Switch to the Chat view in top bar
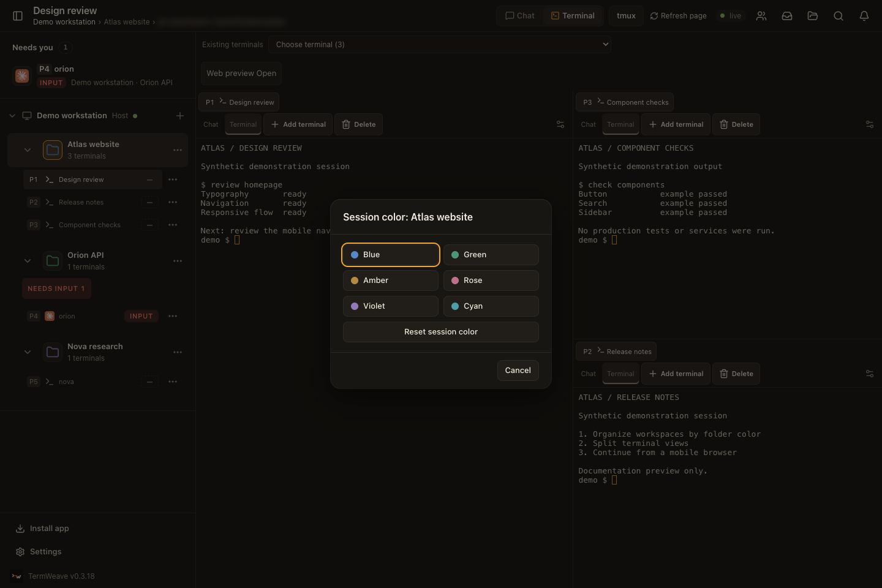The width and height of the screenshot is (882, 588). pos(520,16)
